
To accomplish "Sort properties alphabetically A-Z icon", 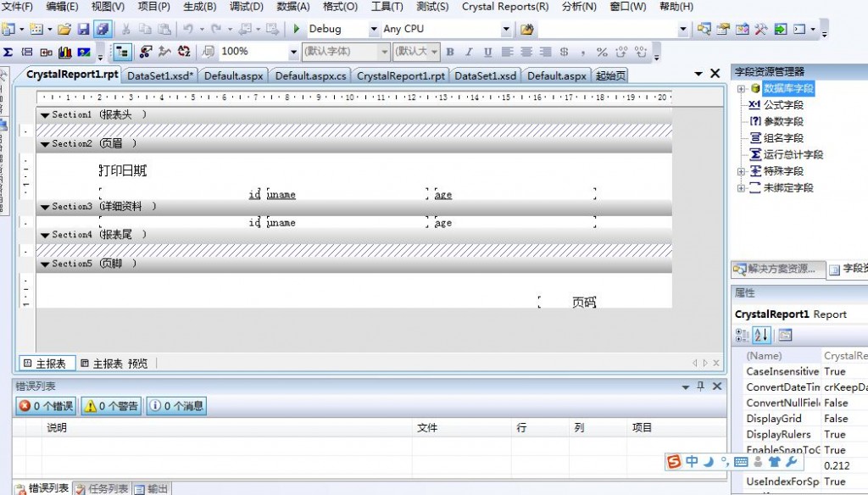I will tap(761, 335).
